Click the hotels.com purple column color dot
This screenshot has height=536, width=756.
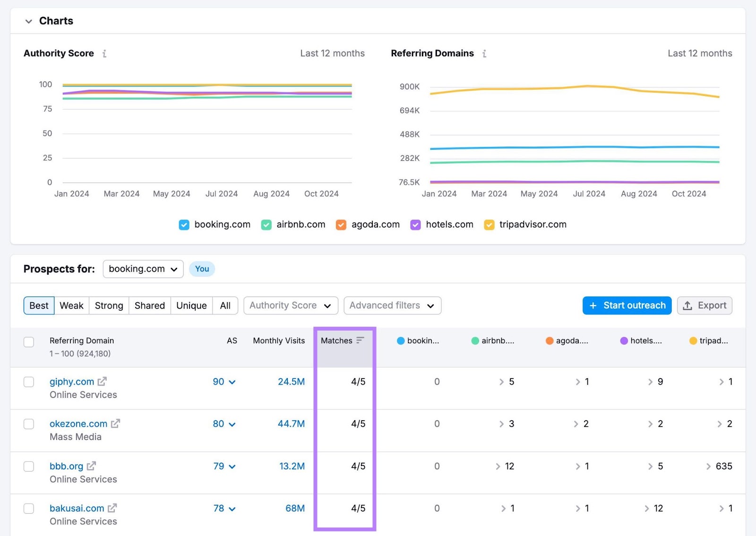pos(624,341)
